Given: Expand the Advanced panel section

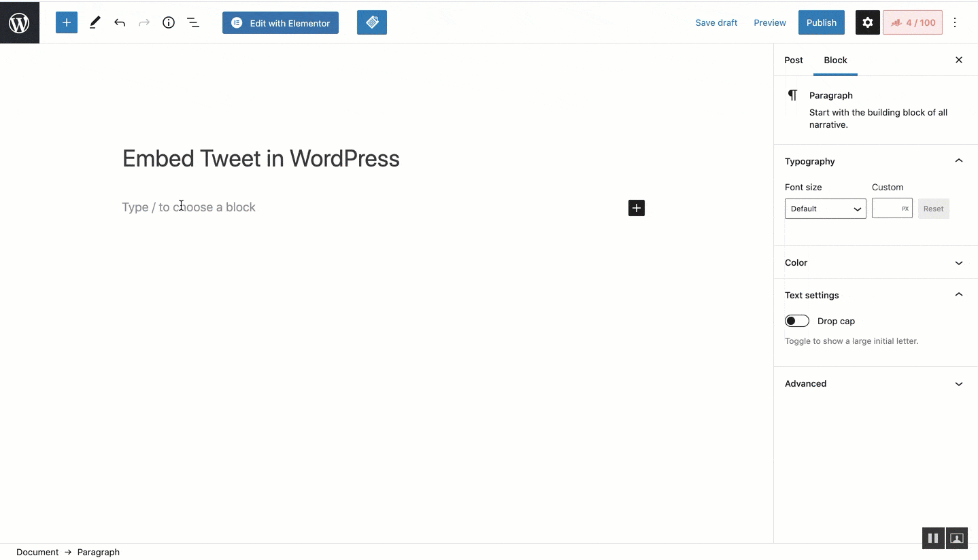Looking at the screenshot, I should pyautogui.click(x=875, y=383).
